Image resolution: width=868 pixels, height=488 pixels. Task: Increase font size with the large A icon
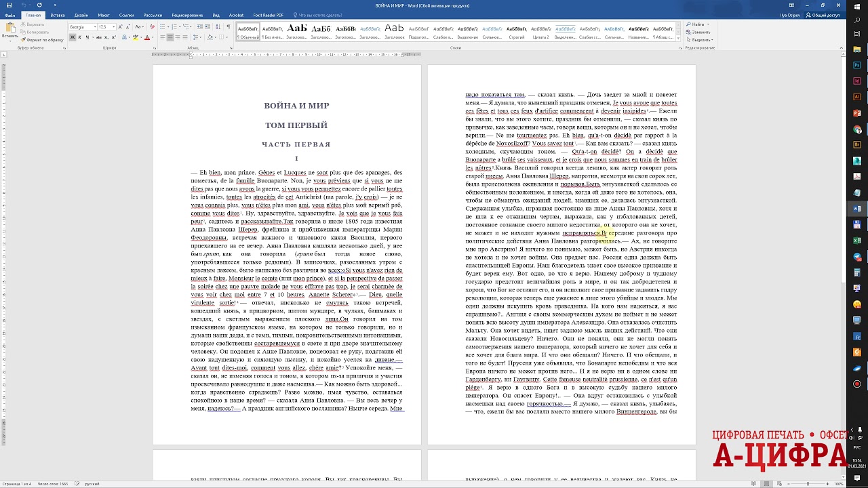(120, 27)
